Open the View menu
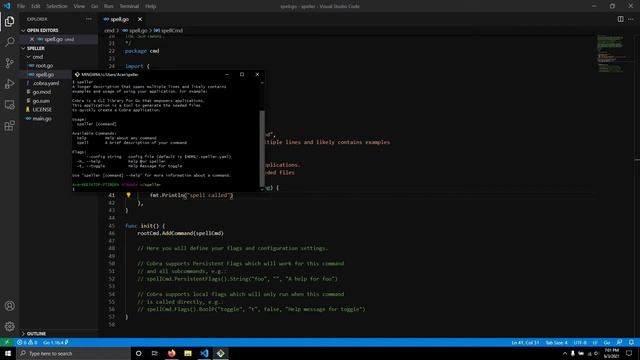The height and width of the screenshot is (360, 640). (x=79, y=6)
